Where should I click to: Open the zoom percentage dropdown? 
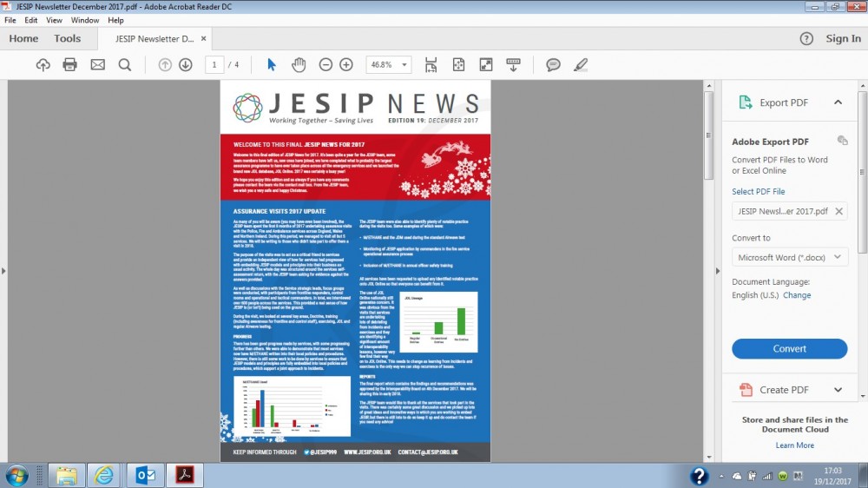[x=404, y=65]
